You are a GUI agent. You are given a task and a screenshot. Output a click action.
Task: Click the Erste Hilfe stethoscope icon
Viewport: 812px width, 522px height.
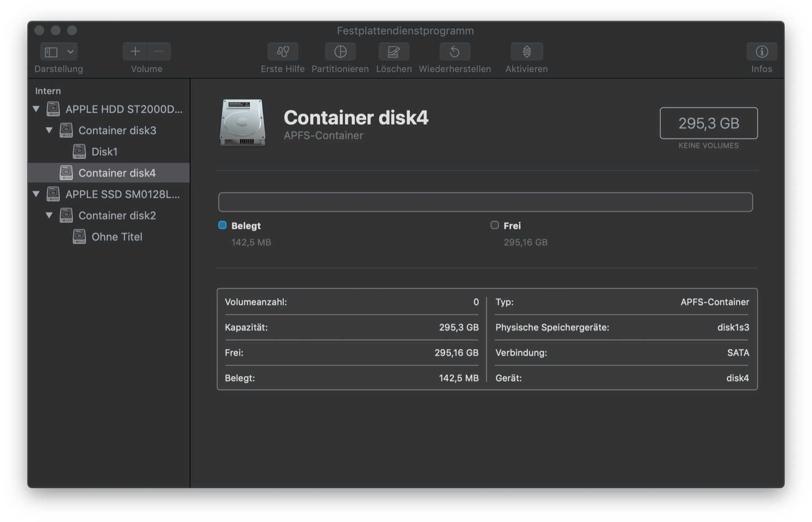283,52
